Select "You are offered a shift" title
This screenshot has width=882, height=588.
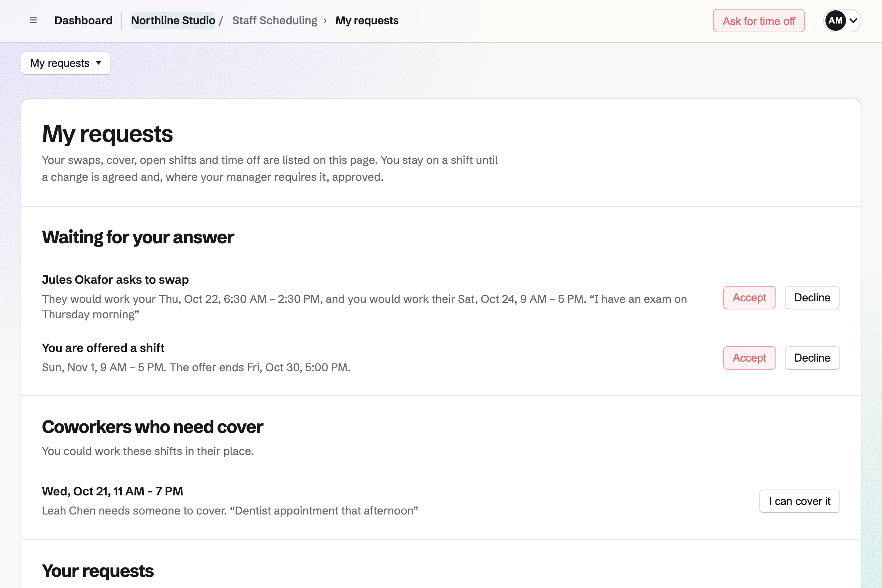103,348
